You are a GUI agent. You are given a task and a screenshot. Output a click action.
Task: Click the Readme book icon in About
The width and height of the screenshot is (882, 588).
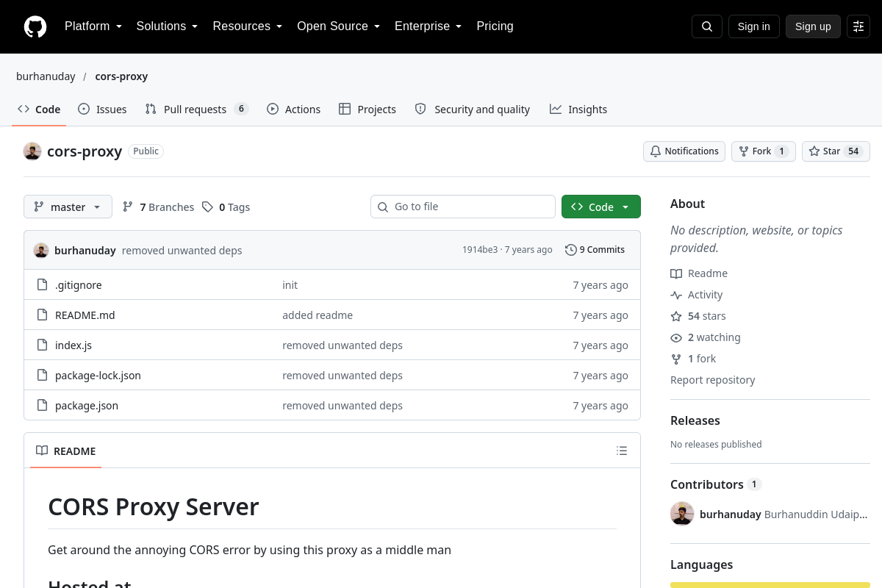click(676, 273)
